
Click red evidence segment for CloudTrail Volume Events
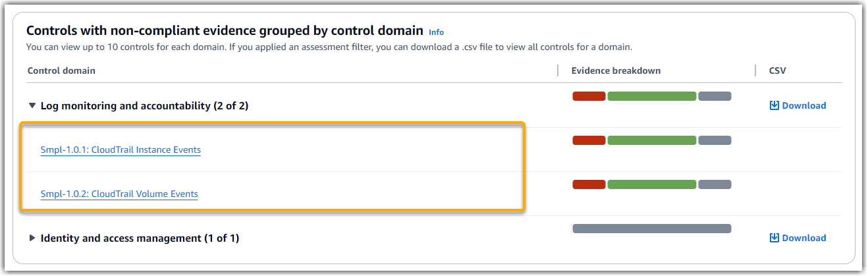point(589,184)
